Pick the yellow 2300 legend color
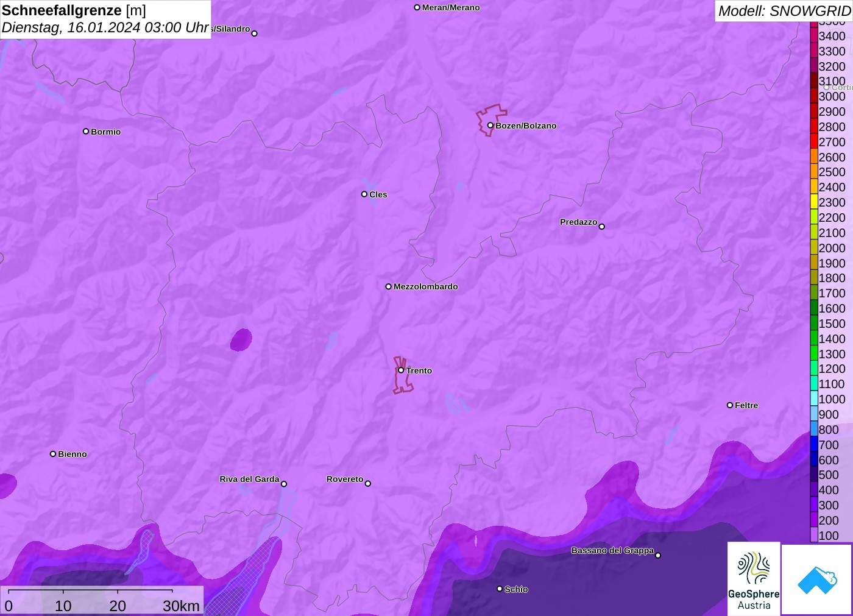Image resolution: width=853 pixels, height=616 pixels. pos(814,202)
